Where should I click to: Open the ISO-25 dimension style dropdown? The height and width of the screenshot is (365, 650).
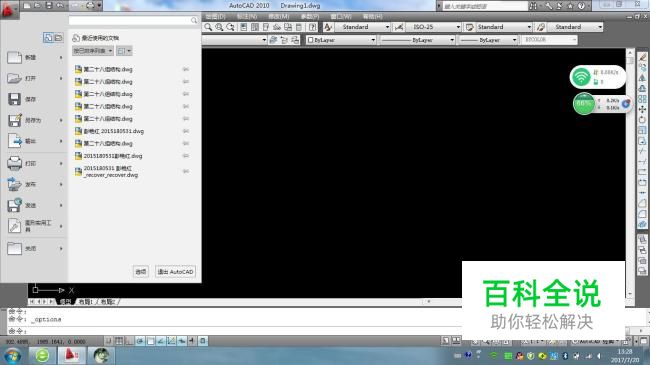pos(458,27)
